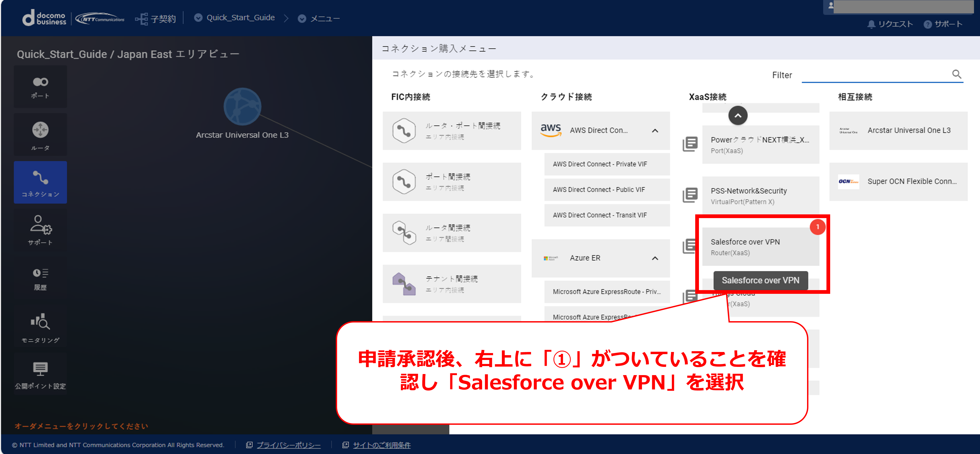Click the 'コネクション購入メニュー' panel title
The width and height of the screenshot is (980, 454).
point(439,48)
